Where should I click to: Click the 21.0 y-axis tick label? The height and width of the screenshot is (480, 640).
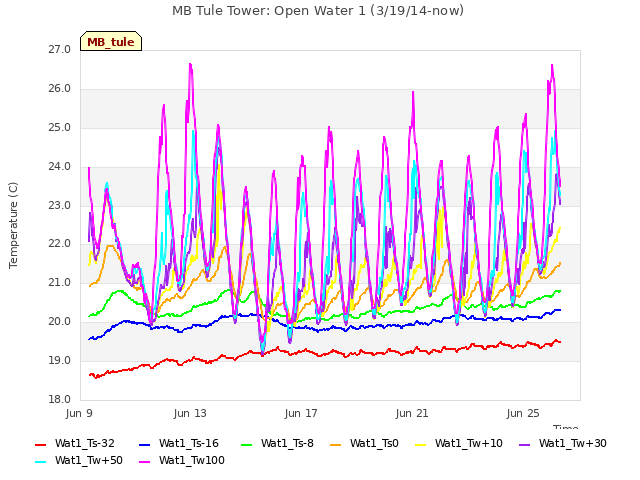click(60, 282)
